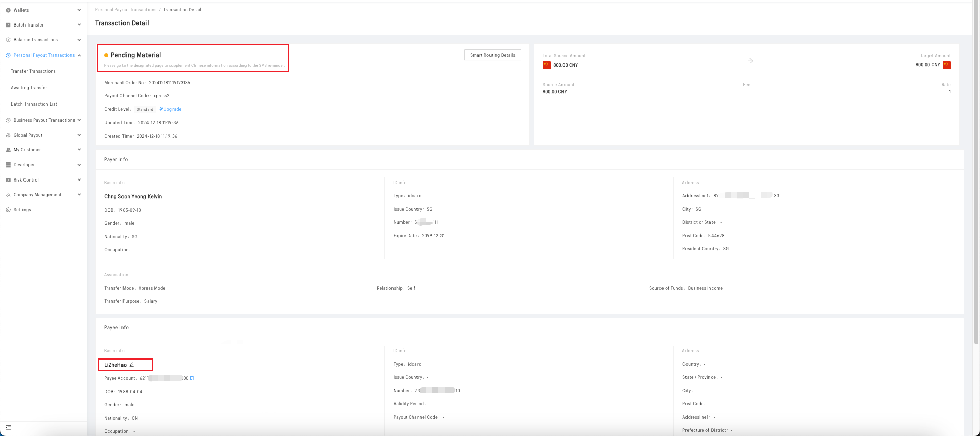Click the arrow between source and target amounts
The width and height of the screenshot is (980, 436).
point(750,61)
